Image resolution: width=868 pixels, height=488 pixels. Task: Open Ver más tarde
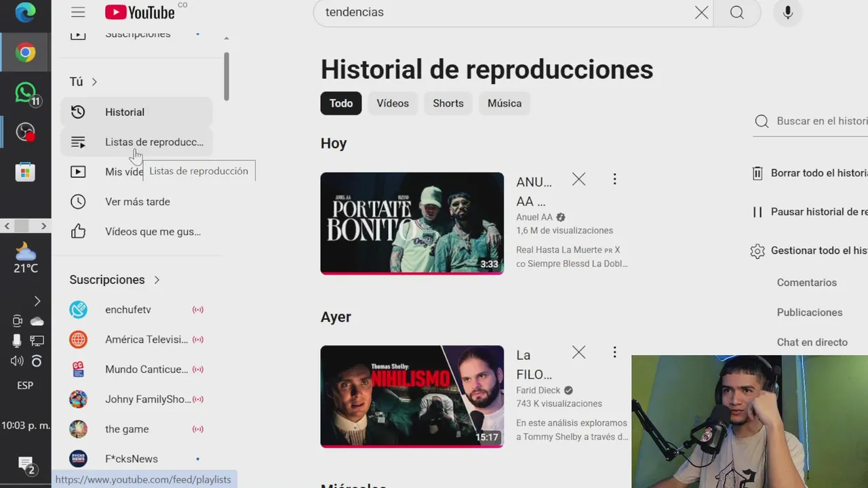click(136, 201)
